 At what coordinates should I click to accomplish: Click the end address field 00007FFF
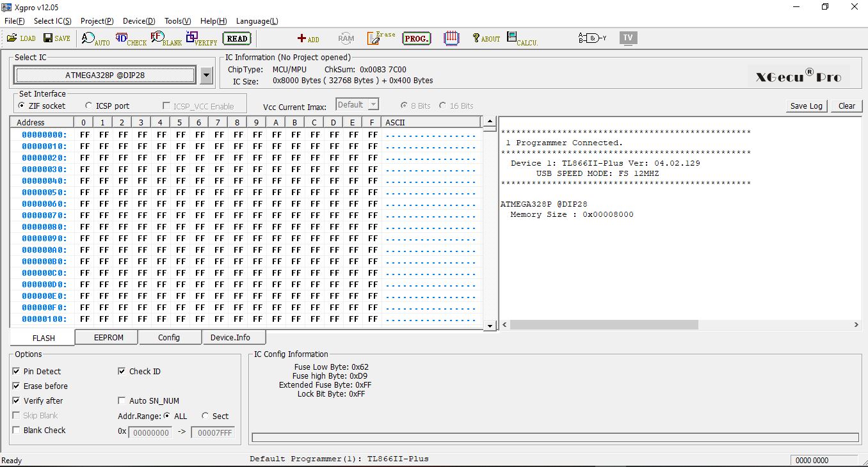[213, 432]
